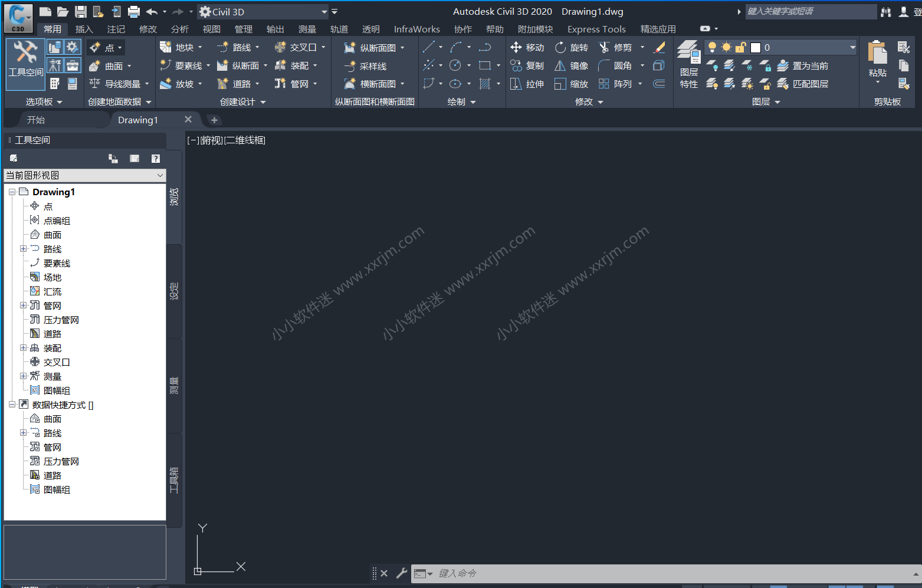Click the command line customize wrench icon
The height and width of the screenshot is (588, 922).
tap(402, 573)
